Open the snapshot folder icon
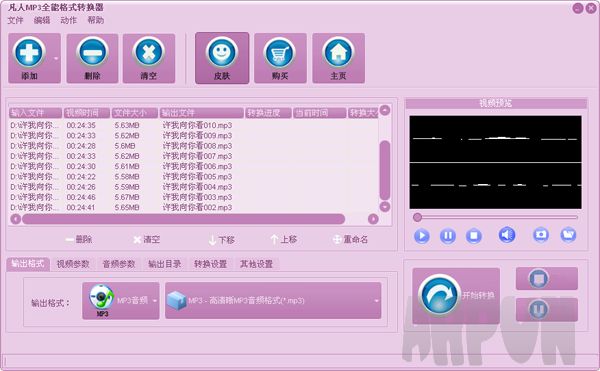This screenshot has width=600, height=371. coord(568,234)
